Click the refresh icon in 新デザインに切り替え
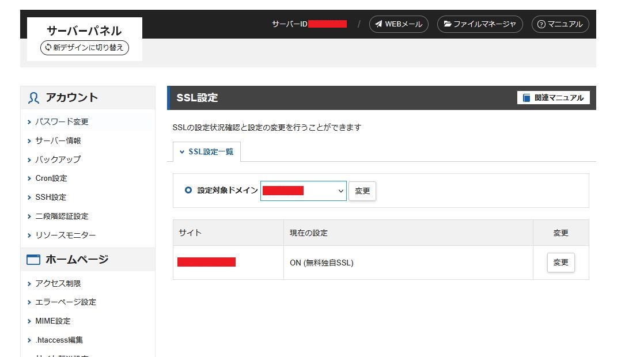644x357 pixels. (x=47, y=48)
